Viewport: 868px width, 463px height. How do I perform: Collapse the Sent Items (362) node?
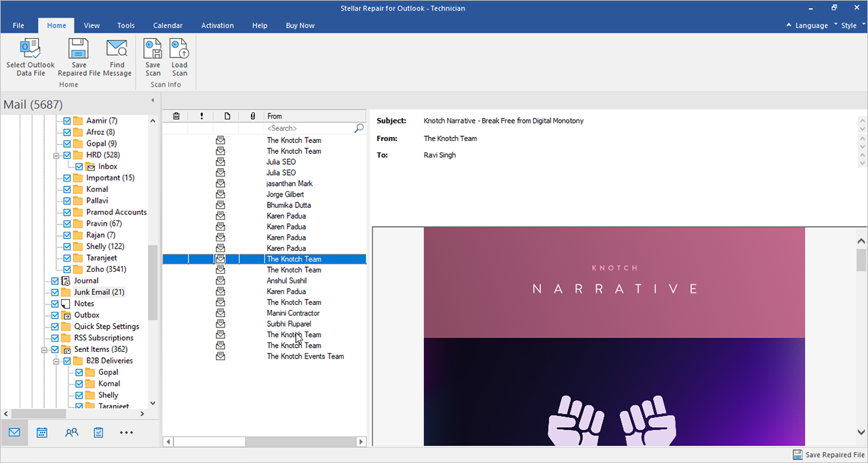[x=45, y=350]
